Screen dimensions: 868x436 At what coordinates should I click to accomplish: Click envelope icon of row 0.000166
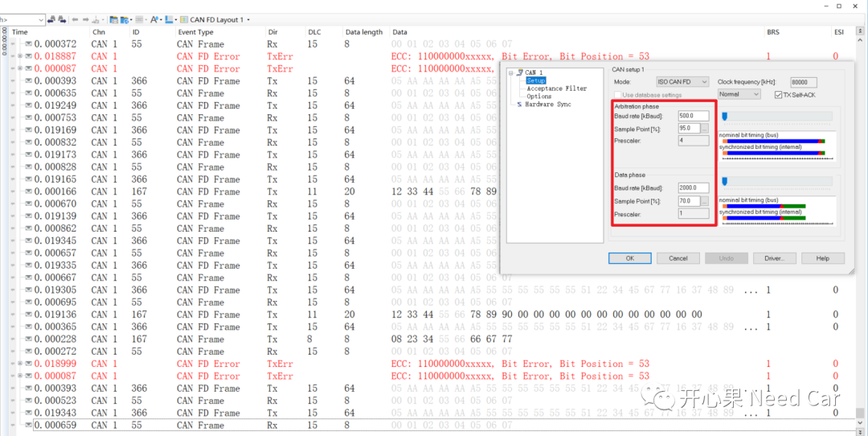click(27, 191)
